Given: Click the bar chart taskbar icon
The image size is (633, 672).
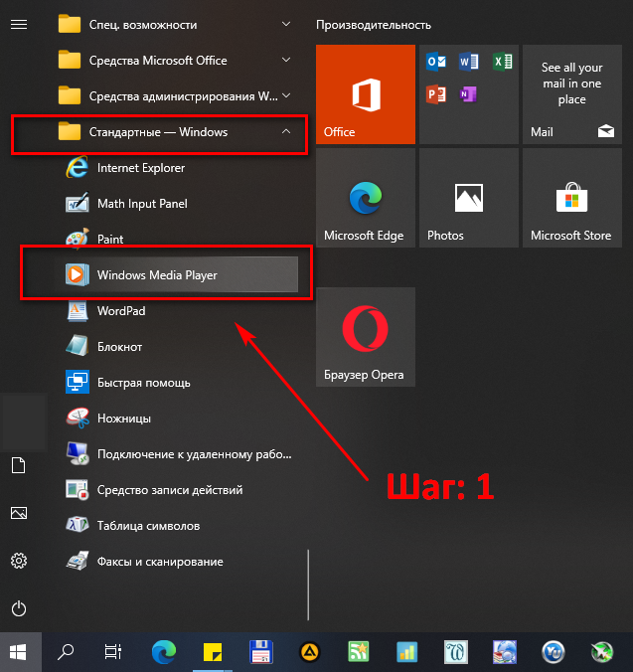Looking at the screenshot, I should (406, 652).
